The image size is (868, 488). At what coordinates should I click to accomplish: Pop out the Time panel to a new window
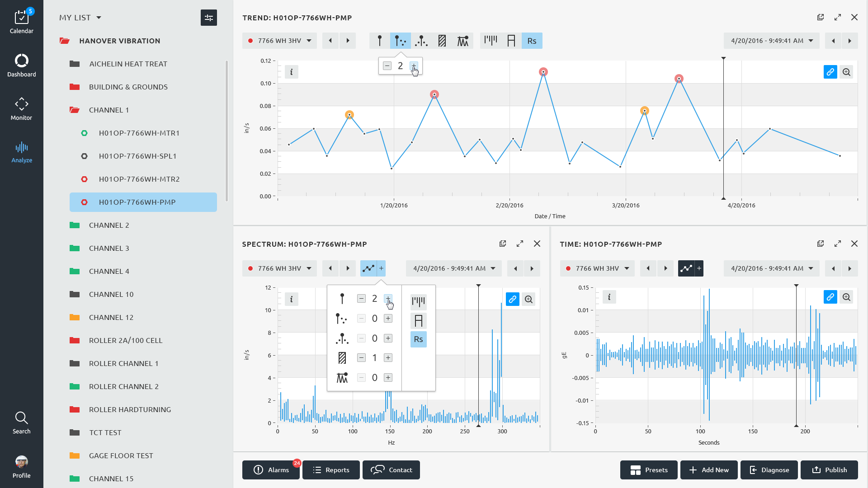(821, 244)
